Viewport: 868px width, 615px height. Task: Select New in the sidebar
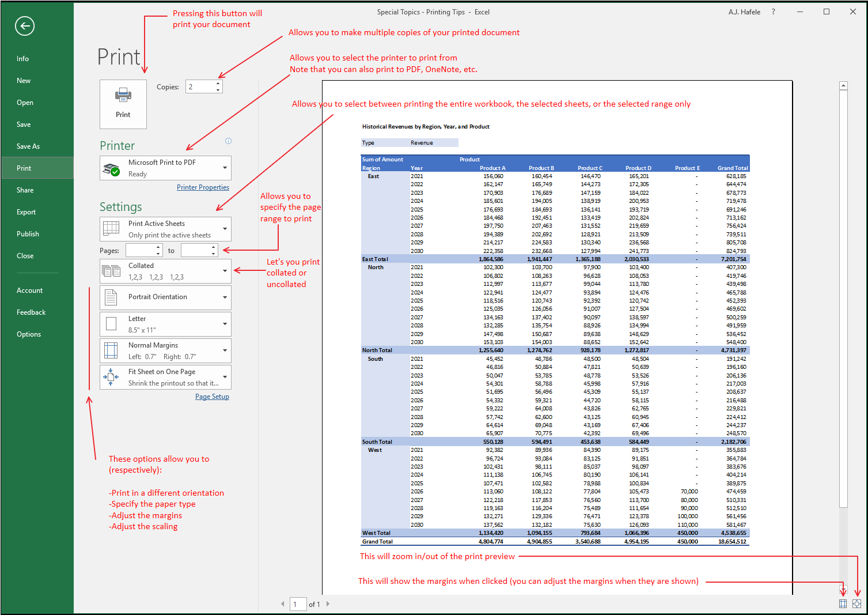(37, 81)
